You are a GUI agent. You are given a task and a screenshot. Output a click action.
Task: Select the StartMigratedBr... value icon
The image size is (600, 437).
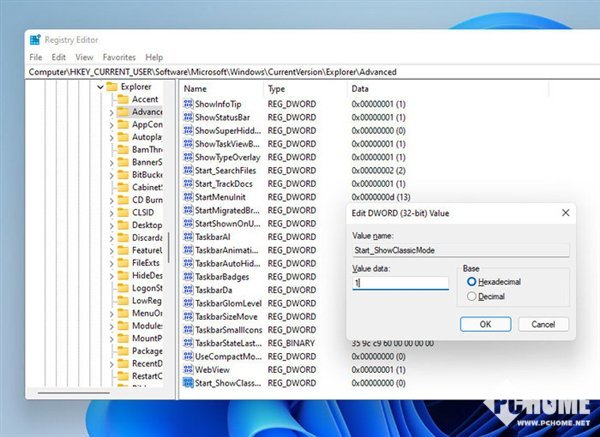click(x=188, y=210)
